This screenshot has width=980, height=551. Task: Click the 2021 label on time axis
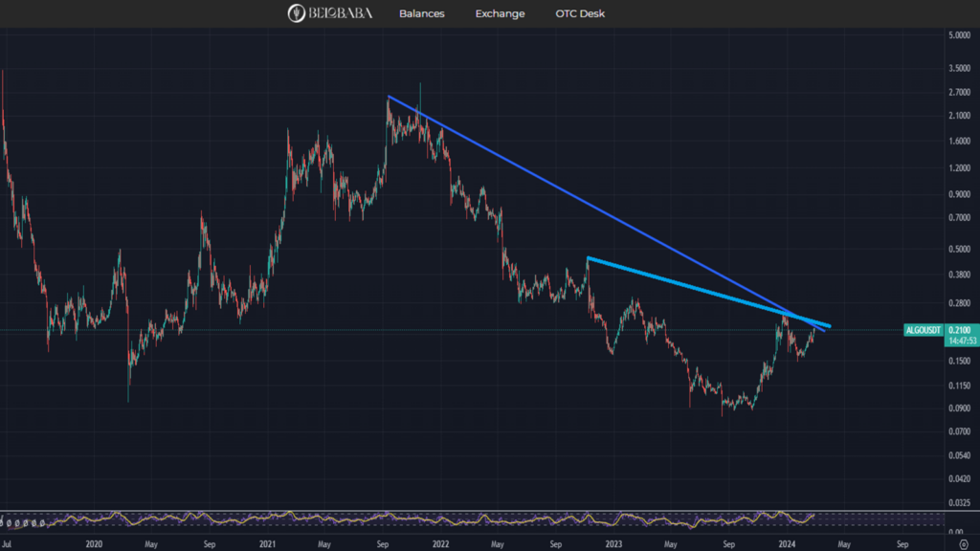(267, 542)
